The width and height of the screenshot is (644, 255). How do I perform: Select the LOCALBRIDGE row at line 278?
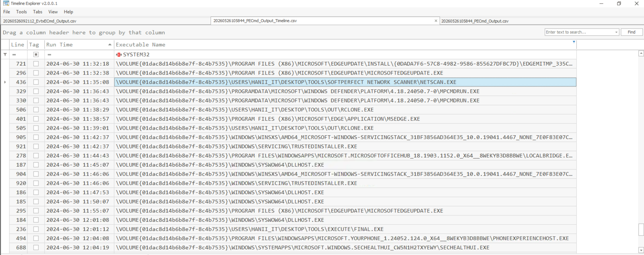tap(345, 156)
